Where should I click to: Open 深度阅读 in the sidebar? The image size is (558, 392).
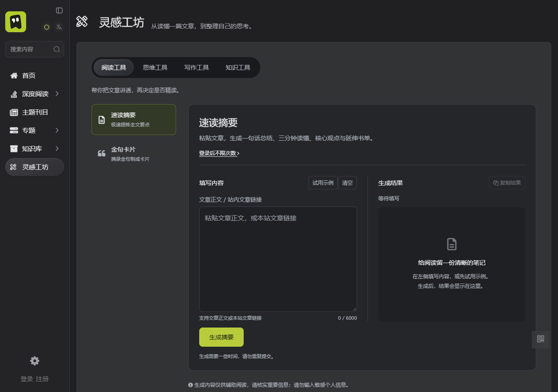[34, 94]
